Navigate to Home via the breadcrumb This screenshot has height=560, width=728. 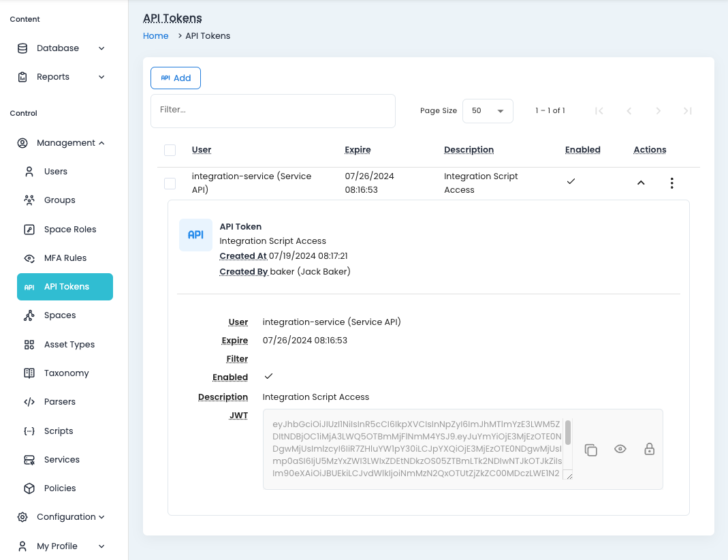click(155, 35)
